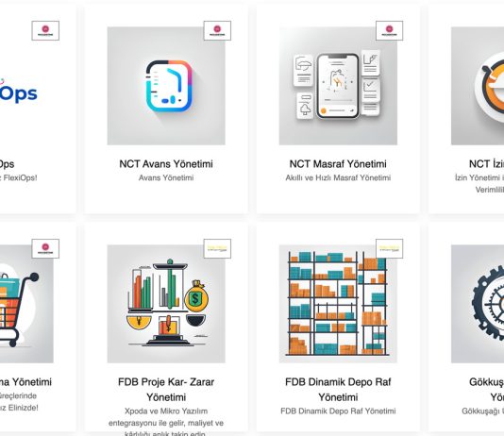Click the yellow vendor badge on FDB Depo card
504x436 pixels.
tap(389, 249)
